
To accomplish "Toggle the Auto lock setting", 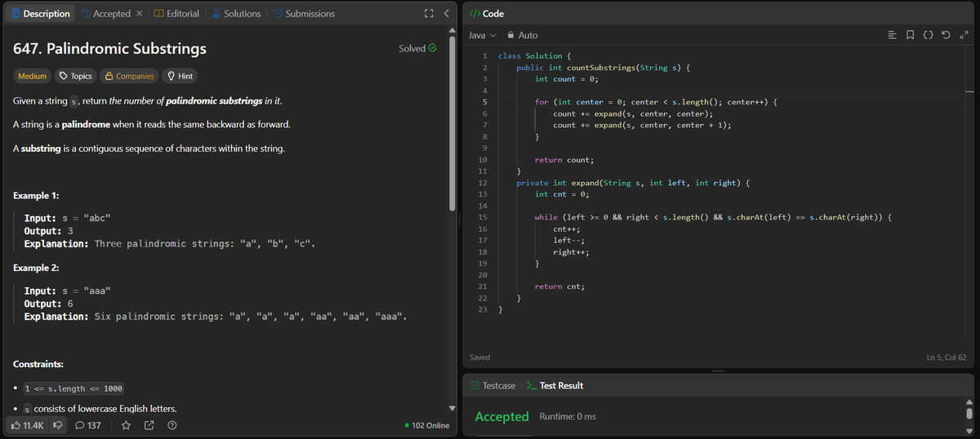I will tap(523, 35).
